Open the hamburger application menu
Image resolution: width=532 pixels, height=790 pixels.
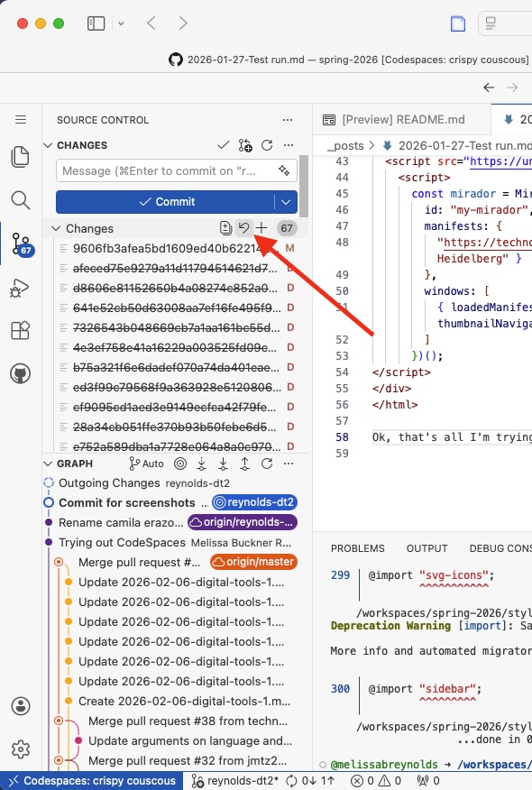pos(21,119)
